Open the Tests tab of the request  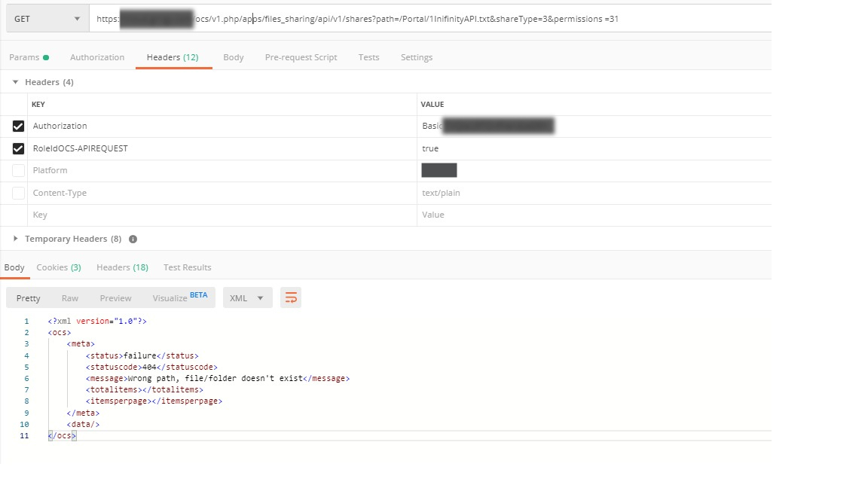[368, 56]
